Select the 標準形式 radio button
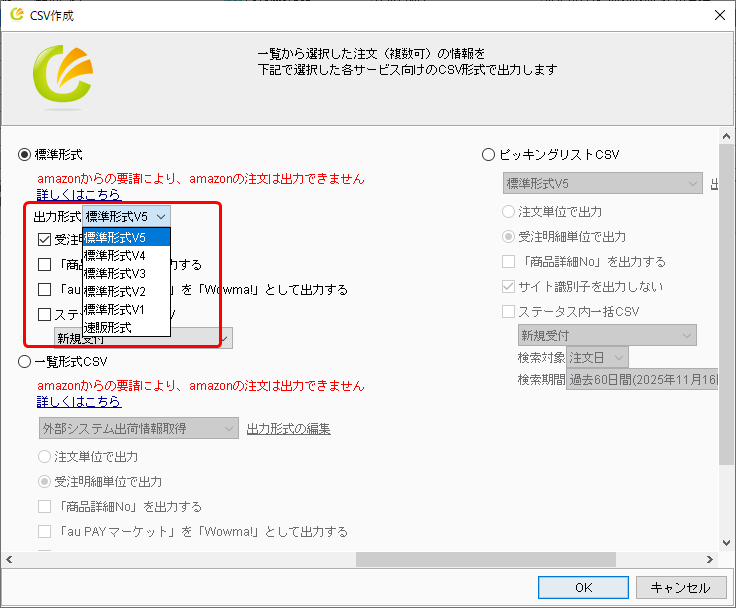 click(x=25, y=155)
